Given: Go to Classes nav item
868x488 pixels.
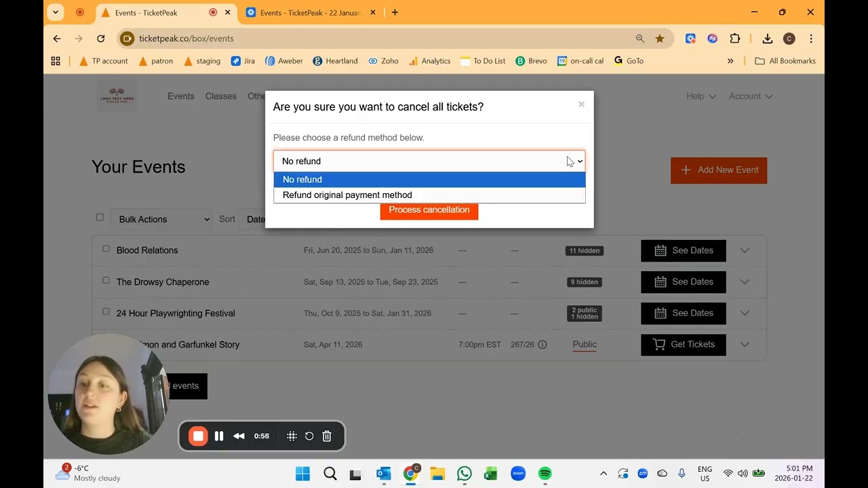Looking at the screenshot, I should [221, 96].
